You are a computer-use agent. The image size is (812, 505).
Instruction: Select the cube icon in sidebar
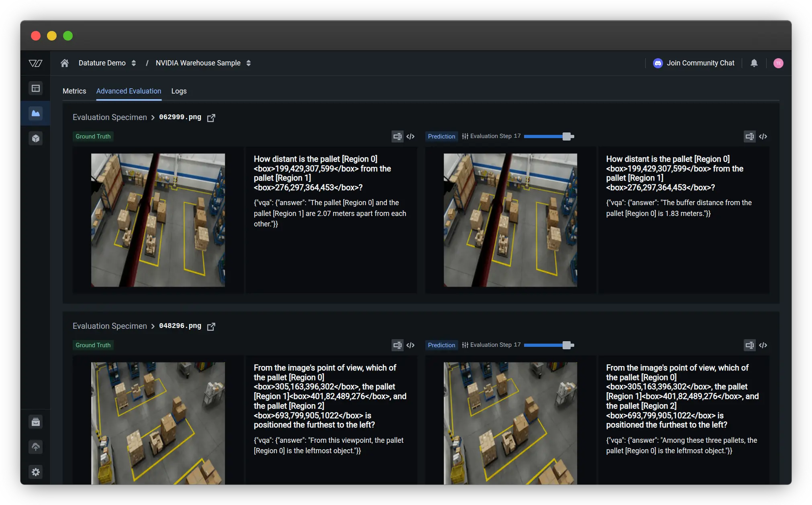[36, 138]
